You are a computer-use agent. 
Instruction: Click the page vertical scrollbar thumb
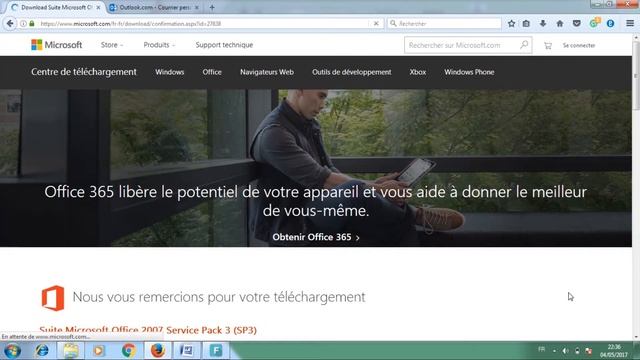point(636,76)
